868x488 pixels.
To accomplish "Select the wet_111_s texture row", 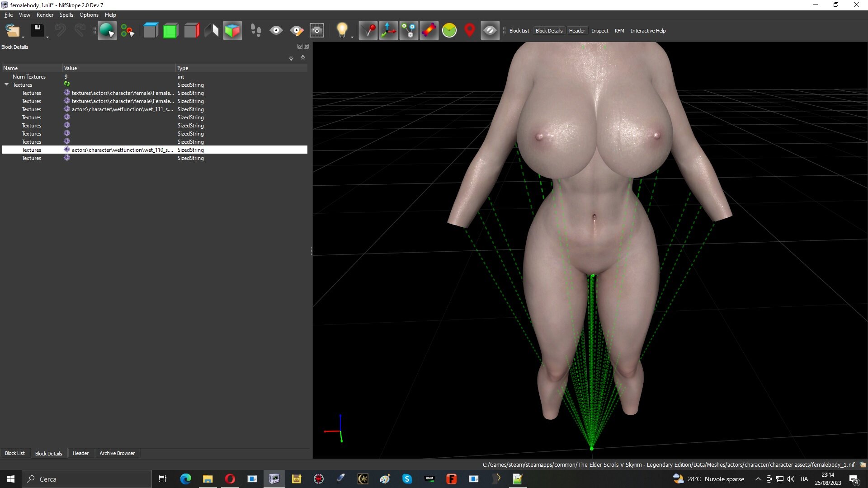I will click(155, 109).
